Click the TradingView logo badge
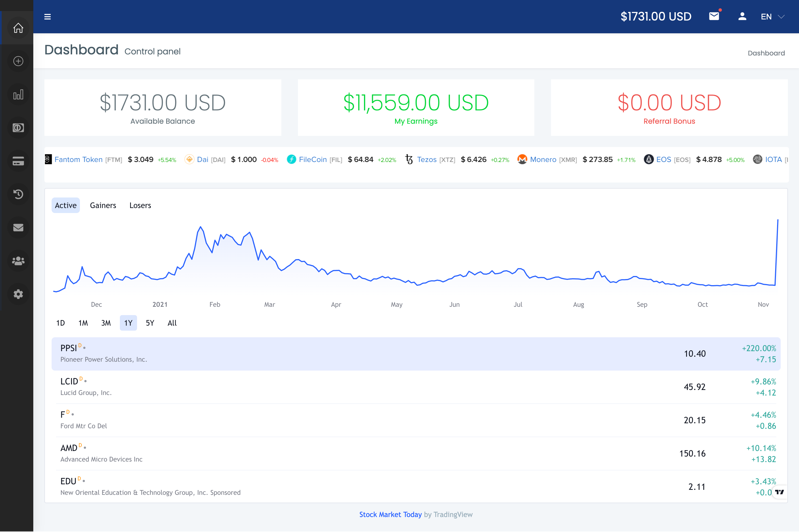The image size is (799, 532). click(x=779, y=492)
